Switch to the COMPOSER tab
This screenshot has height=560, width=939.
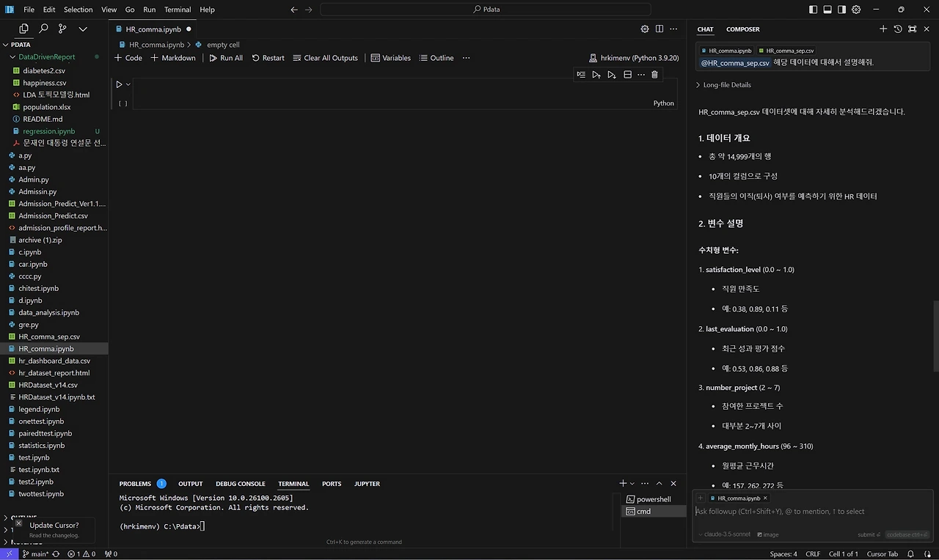point(743,29)
